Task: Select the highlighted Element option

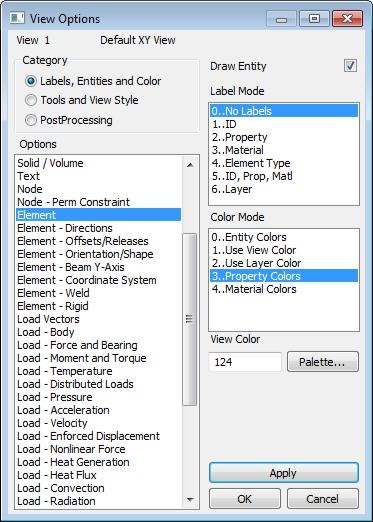Action: (99, 215)
